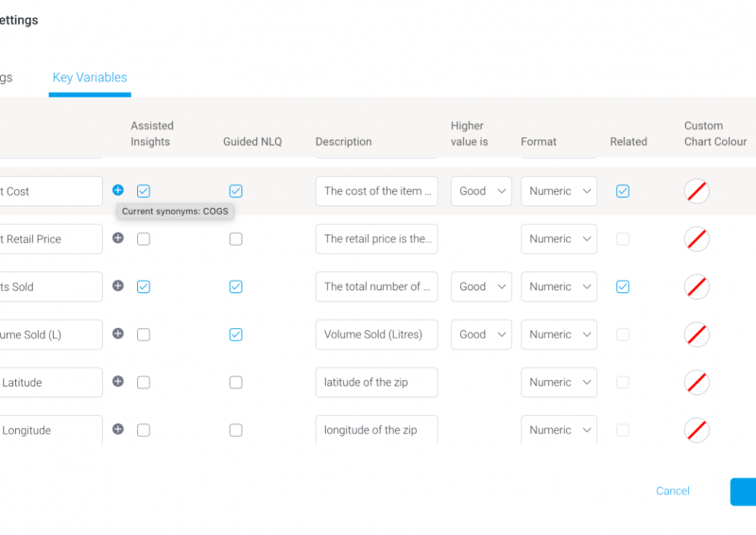The image size is (756, 535).
Task: Uncheck Related checkbox in the Cost row
Action: [x=623, y=191]
